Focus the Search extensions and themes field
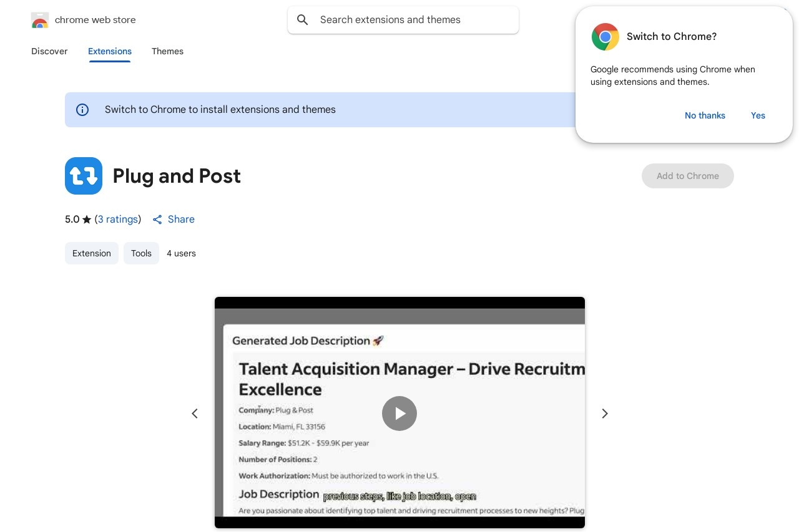Screen dimensions: 799x532 403,20
